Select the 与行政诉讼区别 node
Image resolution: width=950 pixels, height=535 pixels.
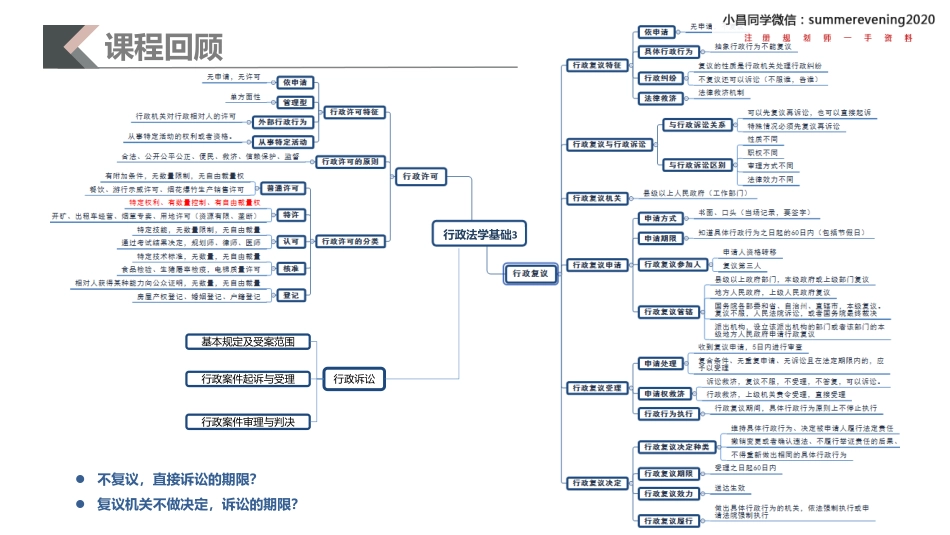[697, 164]
